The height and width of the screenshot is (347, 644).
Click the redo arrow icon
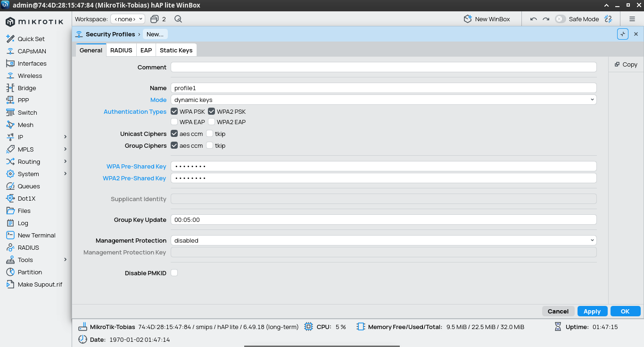pyautogui.click(x=546, y=19)
